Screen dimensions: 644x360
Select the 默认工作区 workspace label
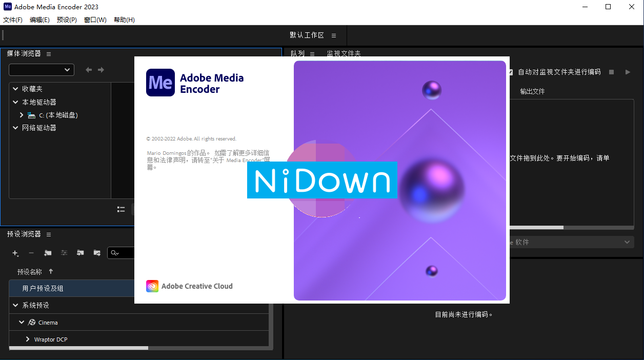307,35
